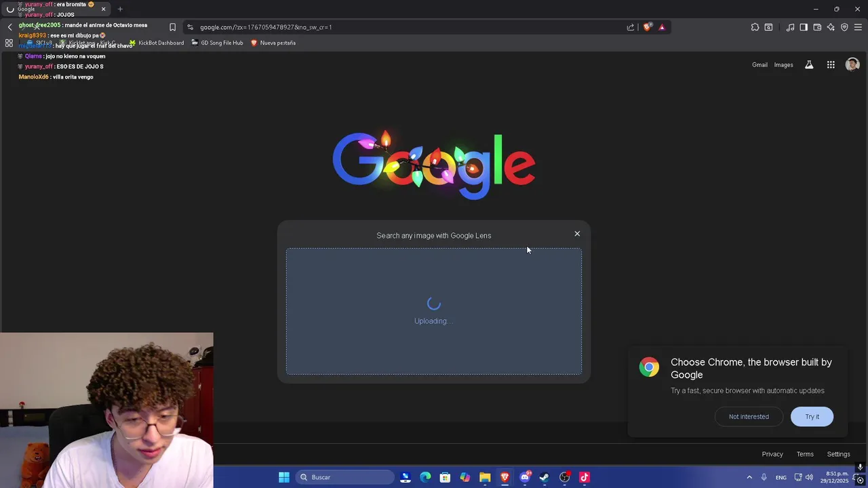The image size is (868, 488).
Task: Close the Google browser tab
Action: 103,9
